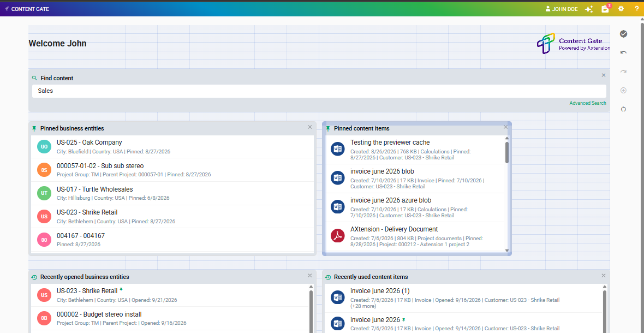Click the Welcome John heading
This screenshot has width=644, height=333.
coord(57,44)
